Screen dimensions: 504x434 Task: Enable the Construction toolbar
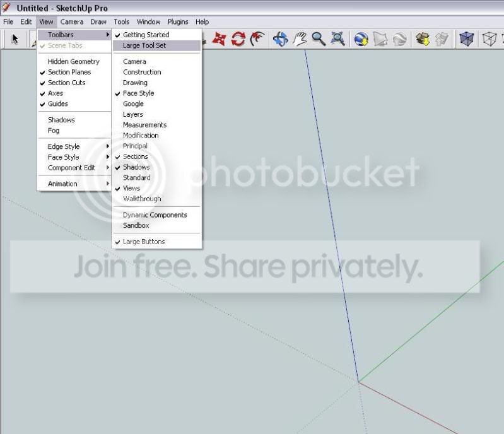pos(157,72)
